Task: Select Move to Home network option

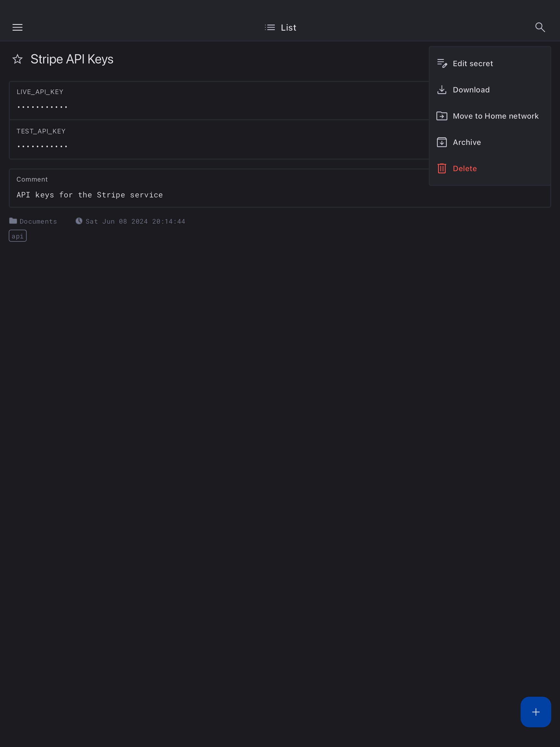Action: 495,116
